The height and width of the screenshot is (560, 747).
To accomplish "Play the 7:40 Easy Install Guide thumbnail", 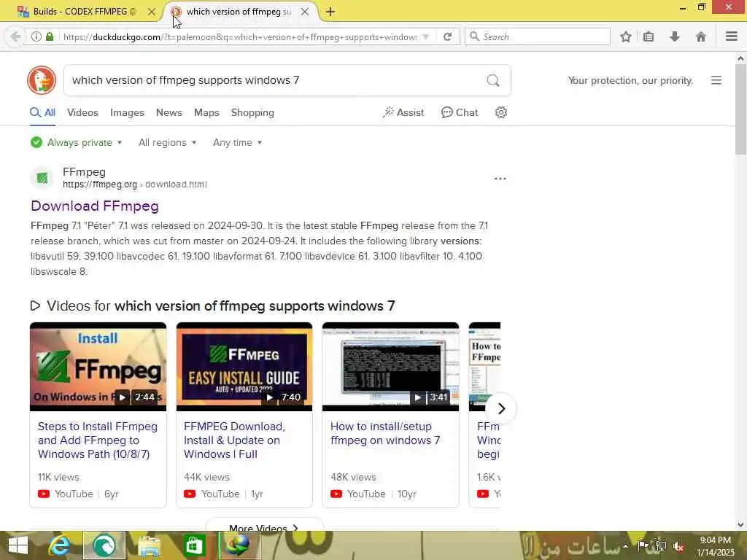I will (244, 367).
